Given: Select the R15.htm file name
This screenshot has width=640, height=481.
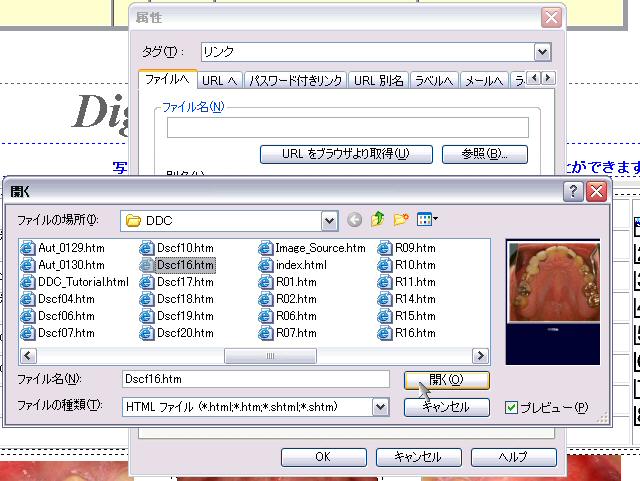Looking at the screenshot, I should pos(415,316).
